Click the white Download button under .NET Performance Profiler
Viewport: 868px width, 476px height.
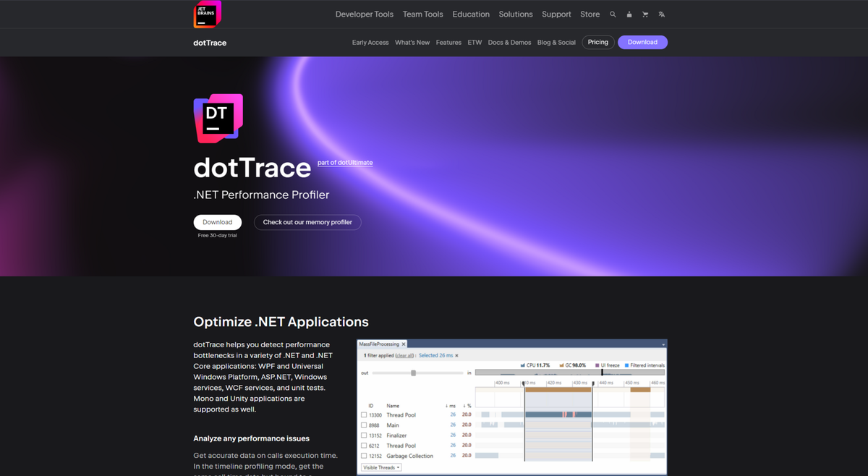coord(218,222)
